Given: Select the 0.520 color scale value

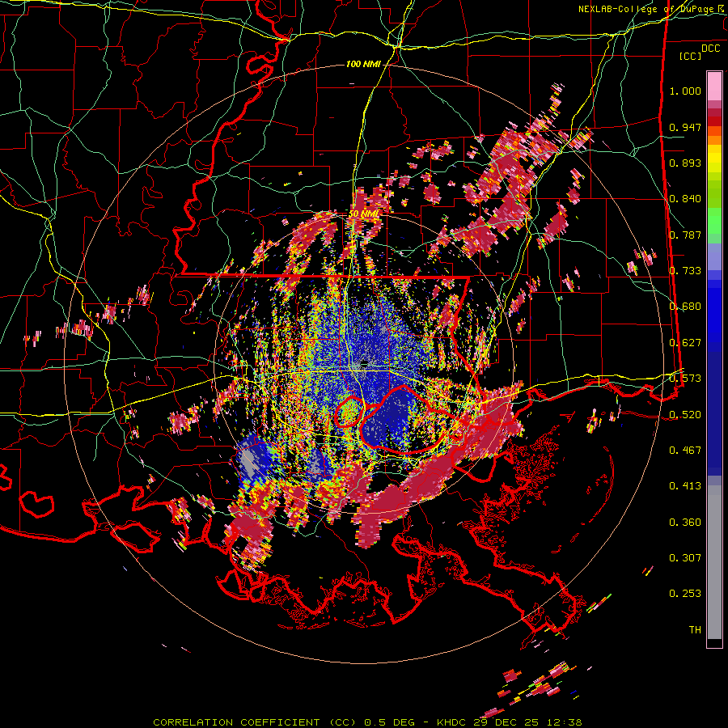Looking at the screenshot, I should 685,414.
